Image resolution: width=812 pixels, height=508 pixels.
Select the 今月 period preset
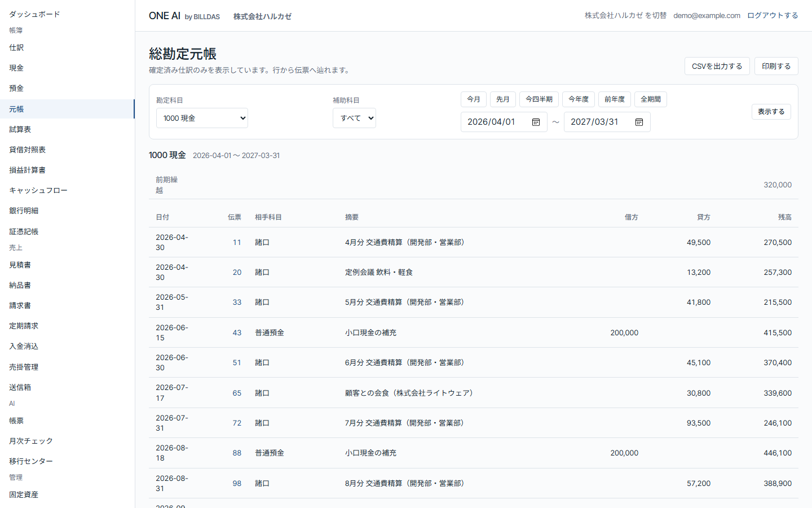[474, 99]
